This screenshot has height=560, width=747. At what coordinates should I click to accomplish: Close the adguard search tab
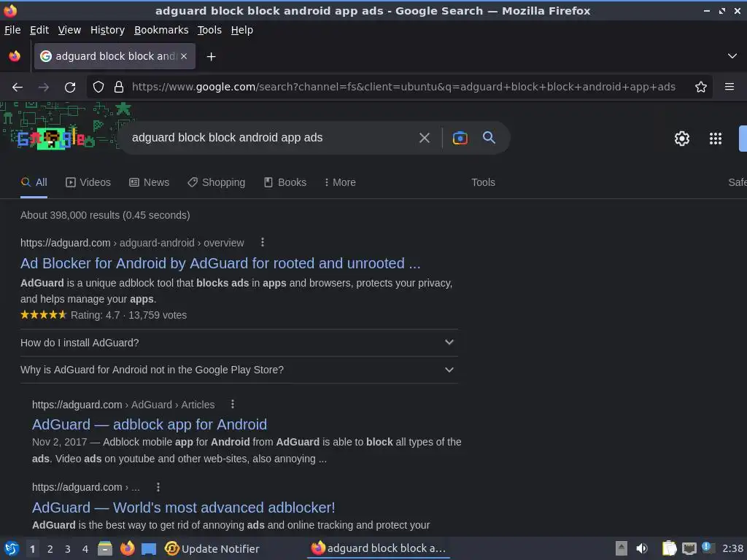click(x=184, y=56)
